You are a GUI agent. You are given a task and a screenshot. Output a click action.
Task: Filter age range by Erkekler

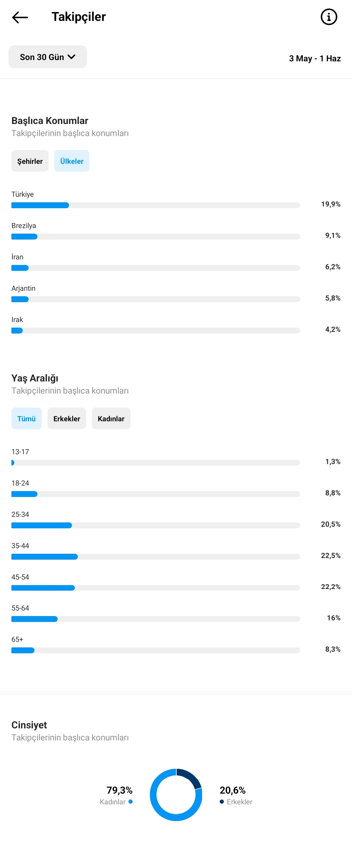[66, 418]
